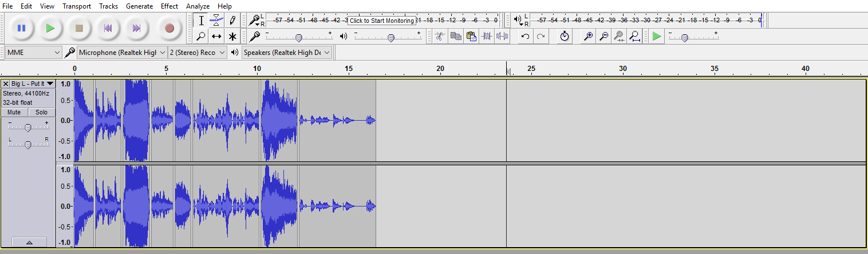Screen dimensions: 868x254
Task: Pause playback with the Pause button
Action: tap(21, 27)
